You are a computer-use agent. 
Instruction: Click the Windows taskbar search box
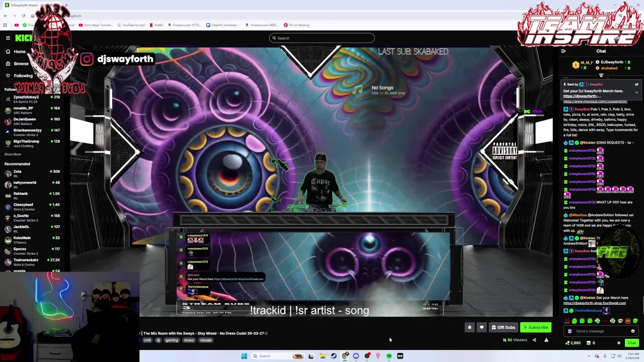tap(278, 356)
